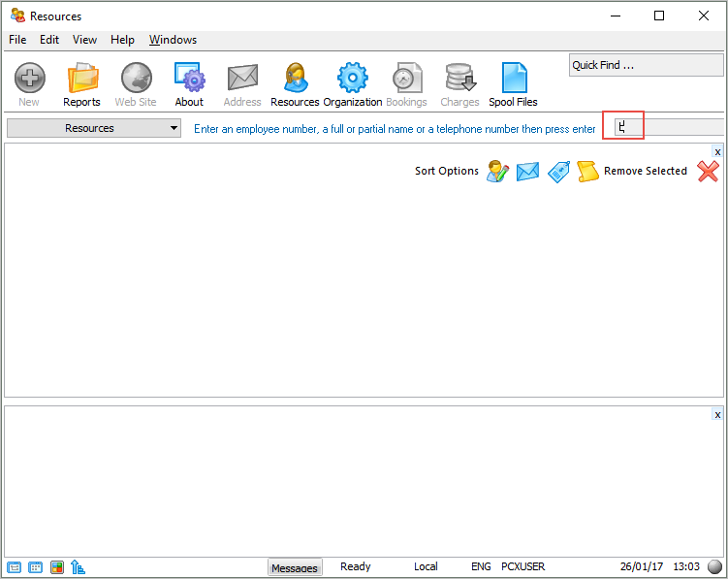Screen dimensions: 728x579
Task: Click the Address envelope icon
Action: click(x=242, y=78)
